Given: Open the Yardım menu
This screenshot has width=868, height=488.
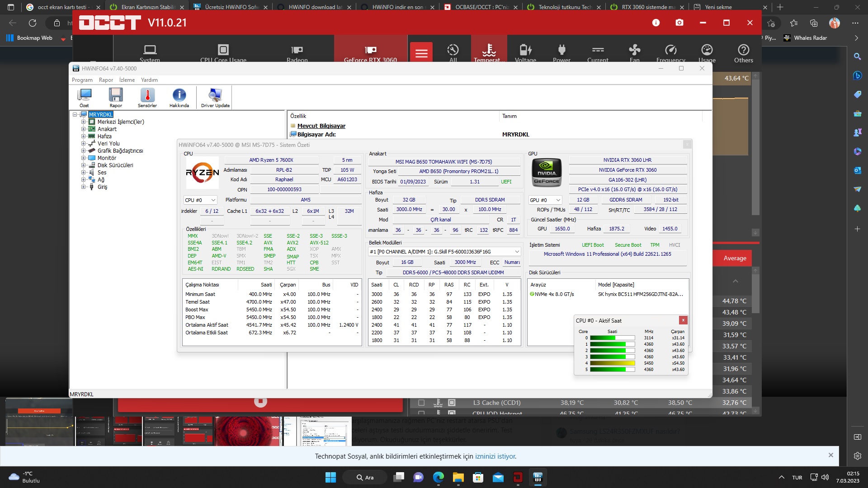Looking at the screenshot, I should pyautogui.click(x=149, y=80).
